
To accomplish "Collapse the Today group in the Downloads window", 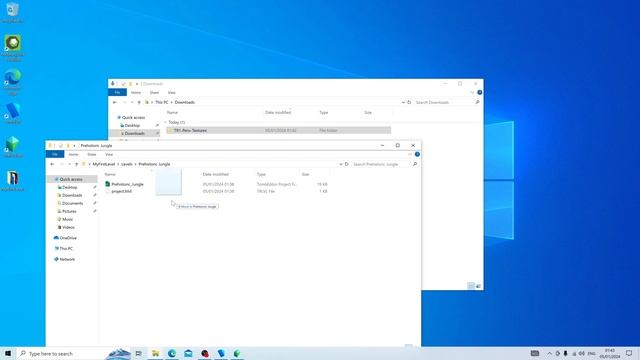I will 166,122.
